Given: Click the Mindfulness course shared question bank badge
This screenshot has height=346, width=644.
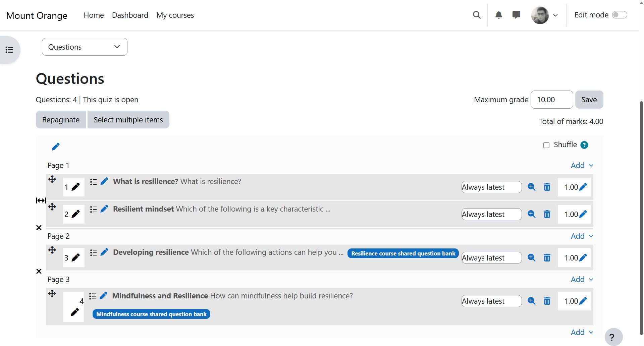Looking at the screenshot, I should pos(151,314).
